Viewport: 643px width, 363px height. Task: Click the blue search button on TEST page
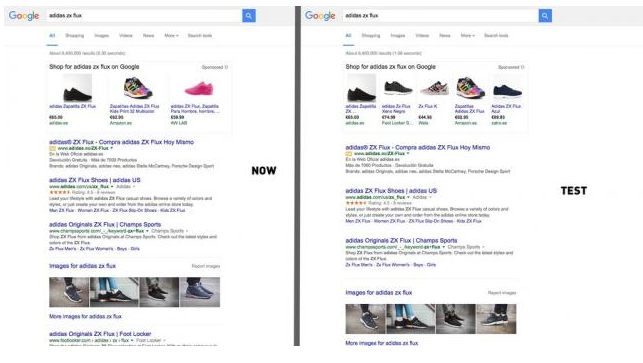tap(545, 16)
